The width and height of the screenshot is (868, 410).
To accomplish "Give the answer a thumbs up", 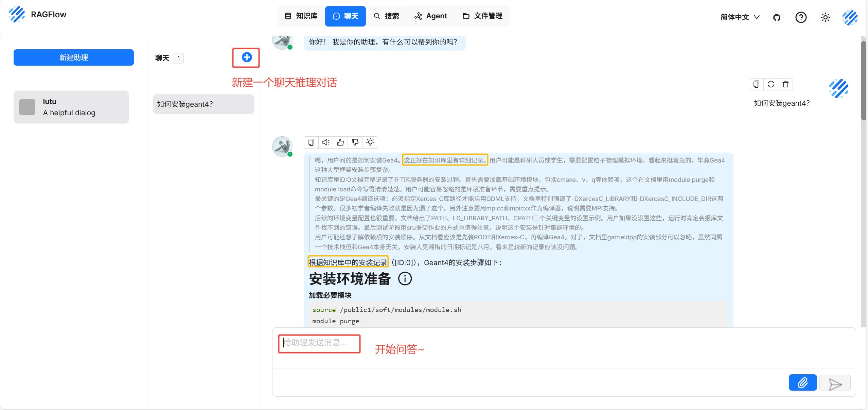I will click(x=340, y=142).
